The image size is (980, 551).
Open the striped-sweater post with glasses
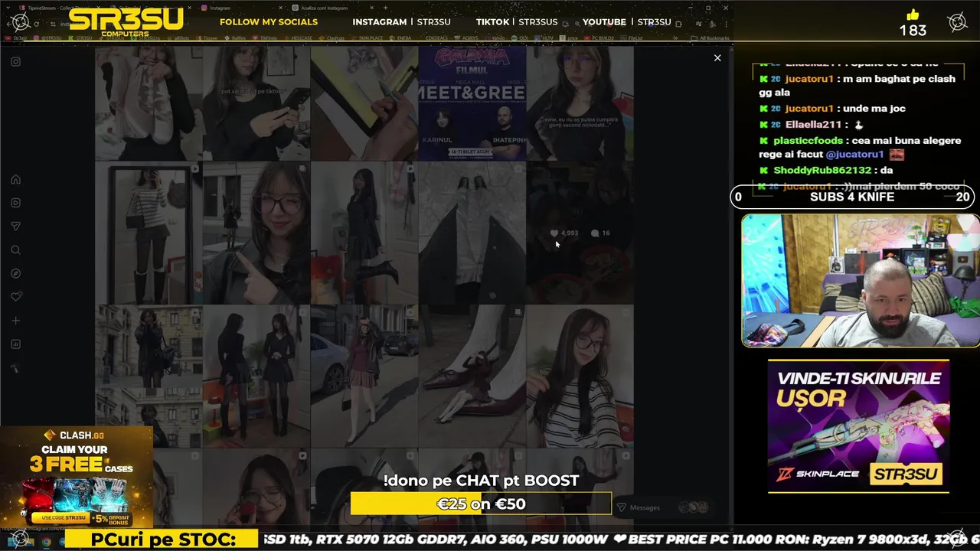click(580, 376)
